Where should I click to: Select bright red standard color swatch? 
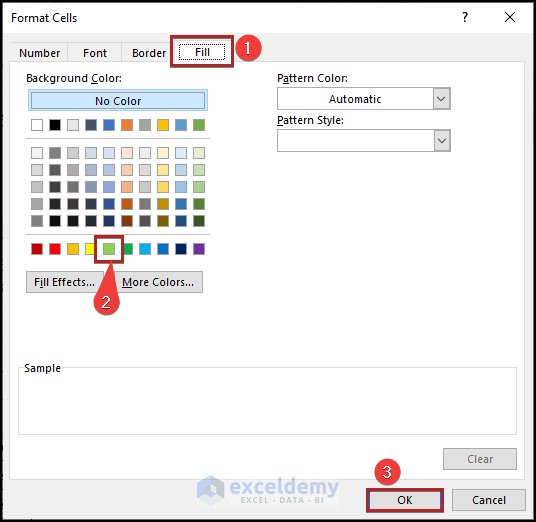point(55,249)
